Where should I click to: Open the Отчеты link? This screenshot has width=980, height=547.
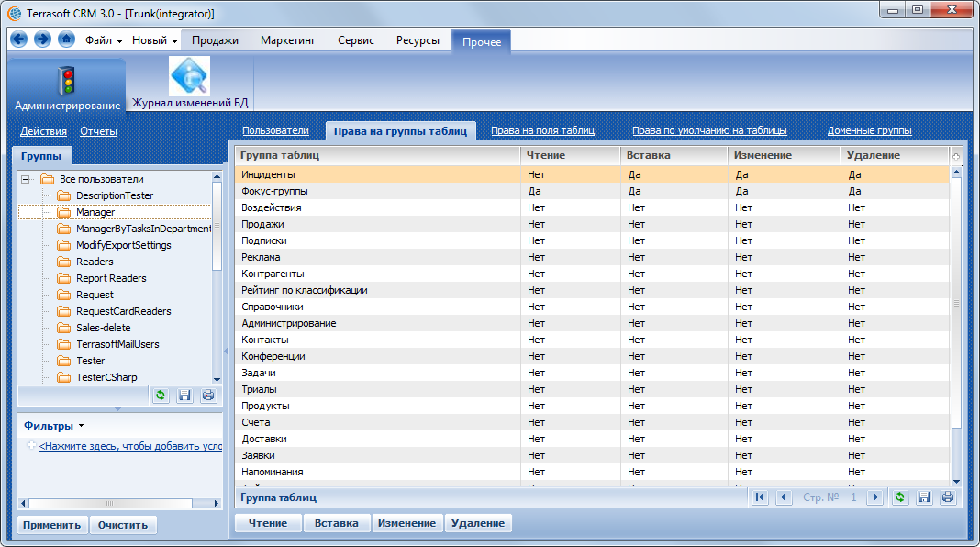coord(99,131)
